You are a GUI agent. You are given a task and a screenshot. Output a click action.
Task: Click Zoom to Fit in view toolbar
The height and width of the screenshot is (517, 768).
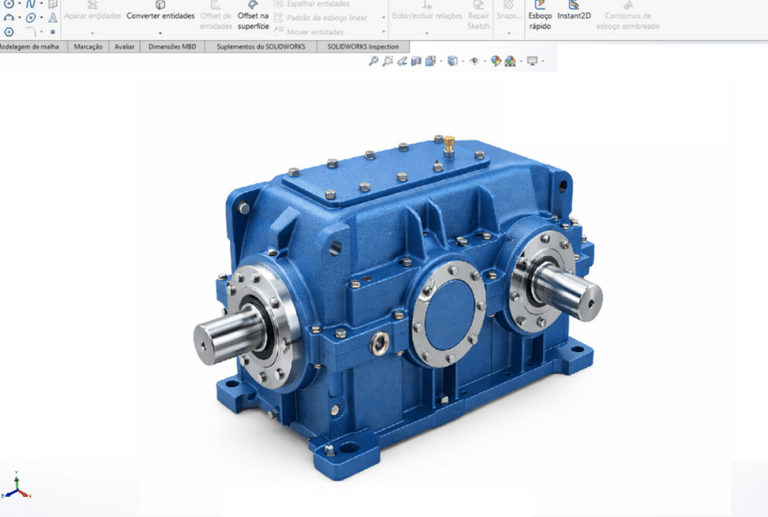coord(373,61)
